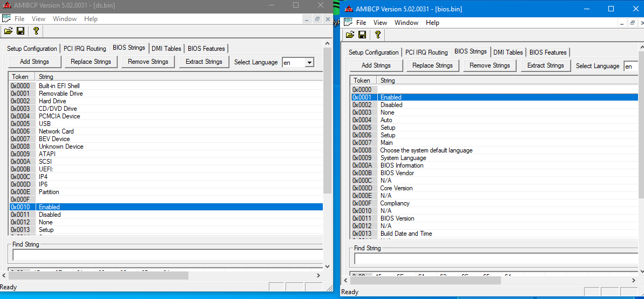
Task: AMIBCP title bar icon of bios.bin window
Action: click(x=348, y=9)
